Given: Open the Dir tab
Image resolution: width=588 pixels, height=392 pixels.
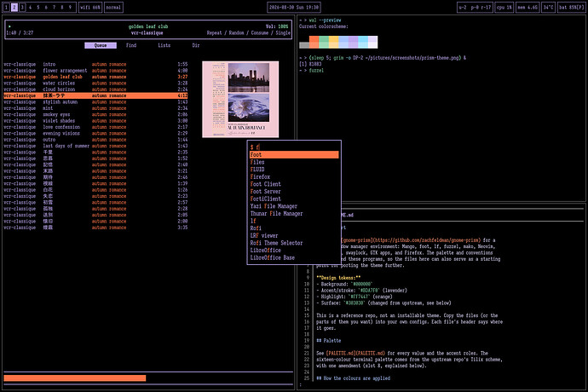Looking at the screenshot, I should point(196,45).
